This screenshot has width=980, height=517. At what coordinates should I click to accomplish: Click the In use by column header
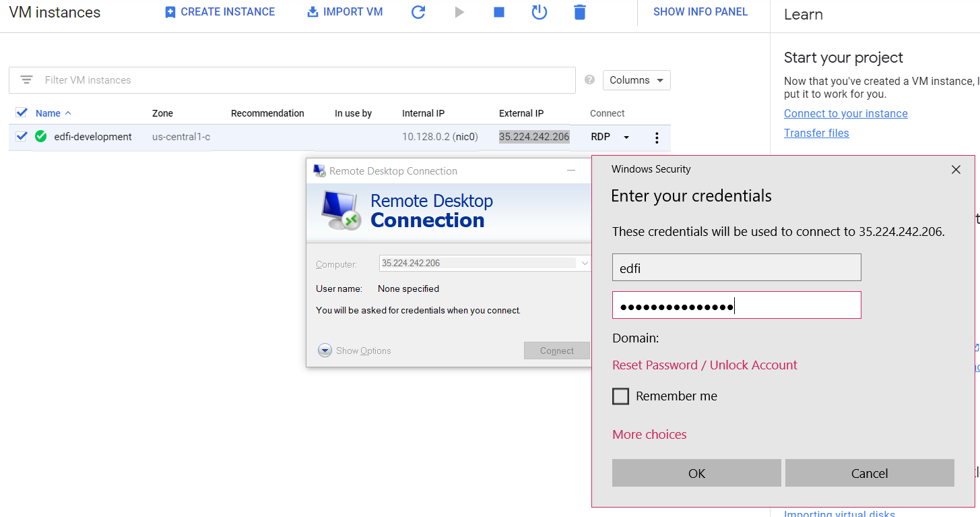tap(353, 113)
